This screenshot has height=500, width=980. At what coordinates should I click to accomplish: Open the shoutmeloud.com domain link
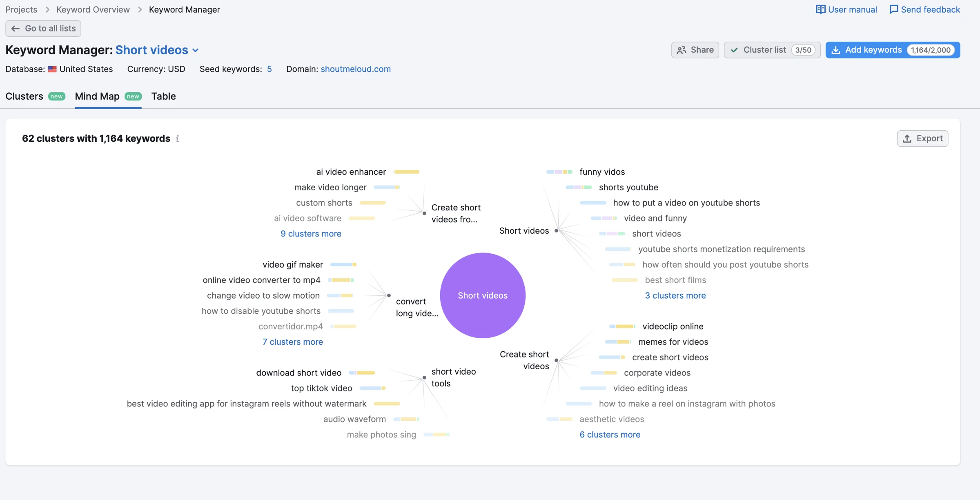click(356, 69)
